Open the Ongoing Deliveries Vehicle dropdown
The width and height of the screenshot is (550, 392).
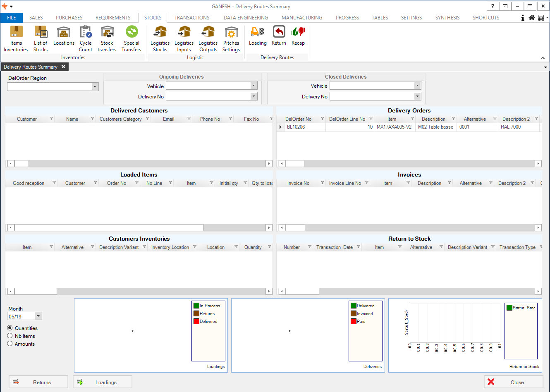click(253, 86)
